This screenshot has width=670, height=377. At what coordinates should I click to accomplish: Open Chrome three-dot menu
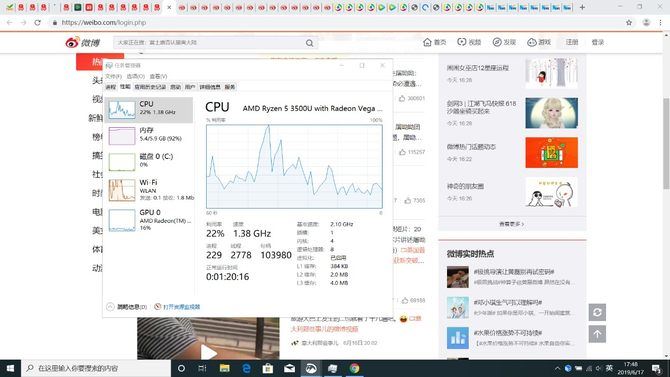click(x=661, y=23)
